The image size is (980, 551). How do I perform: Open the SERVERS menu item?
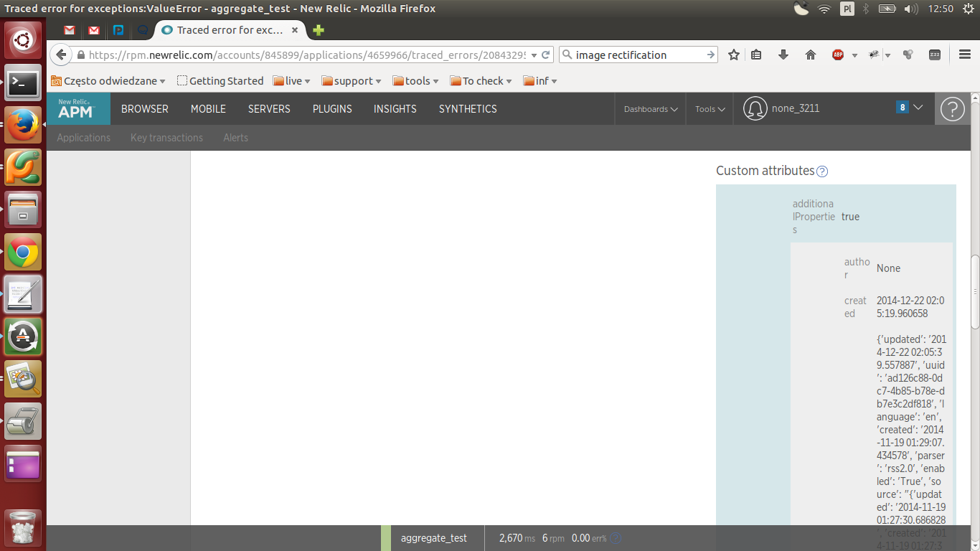coord(269,109)
